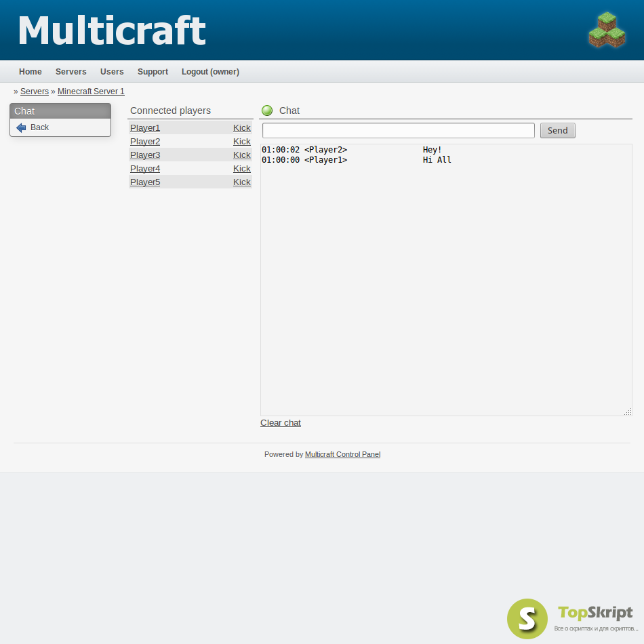Click the Chat sidebar panel header
This screenshot has height=644, width=644.
point(60,111)
